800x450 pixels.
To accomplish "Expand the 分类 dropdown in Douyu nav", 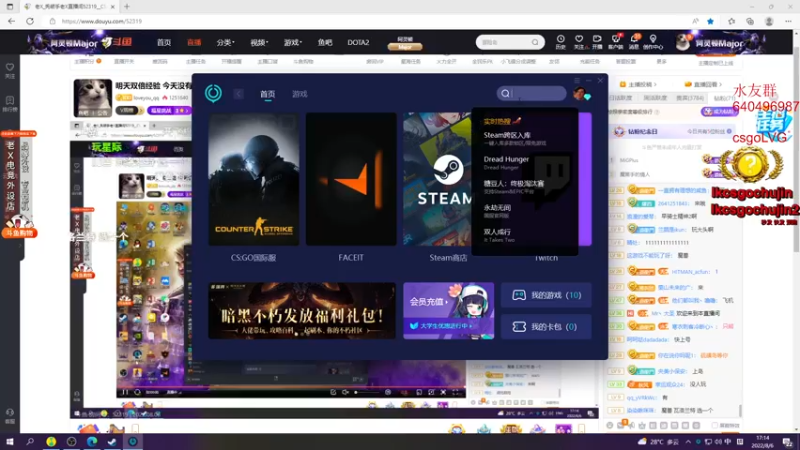I will coord(225,42).
